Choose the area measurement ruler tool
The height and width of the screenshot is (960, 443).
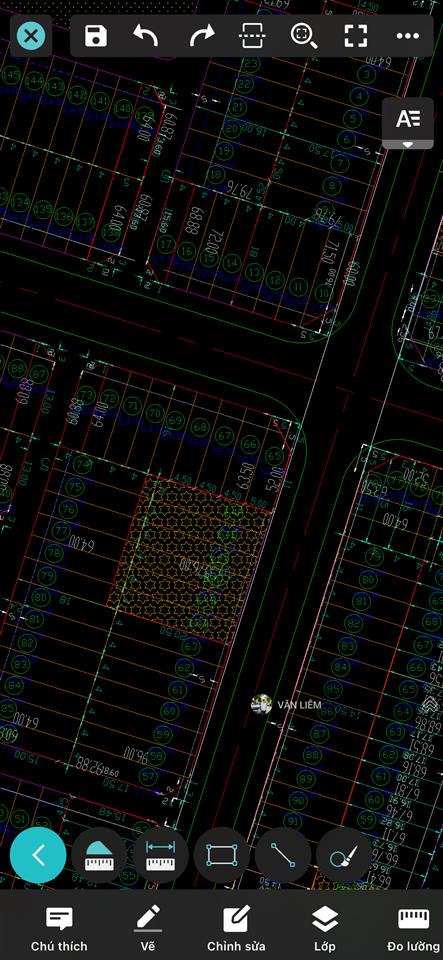click(x=99, y=855)
